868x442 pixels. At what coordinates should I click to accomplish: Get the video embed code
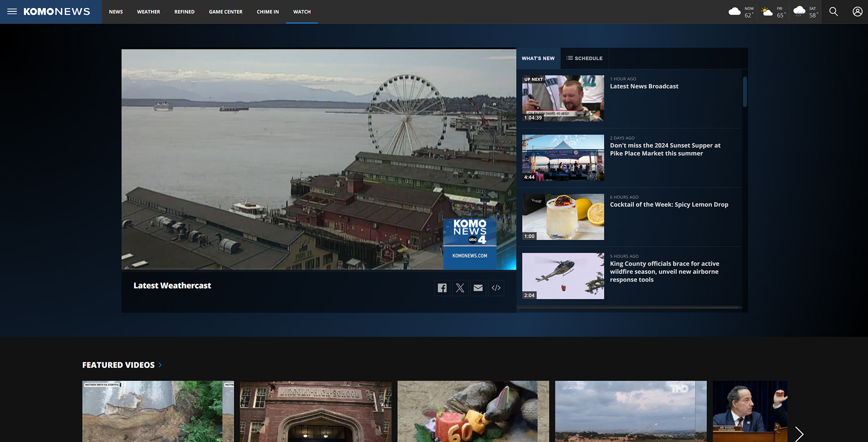click(x=496, y=288)
